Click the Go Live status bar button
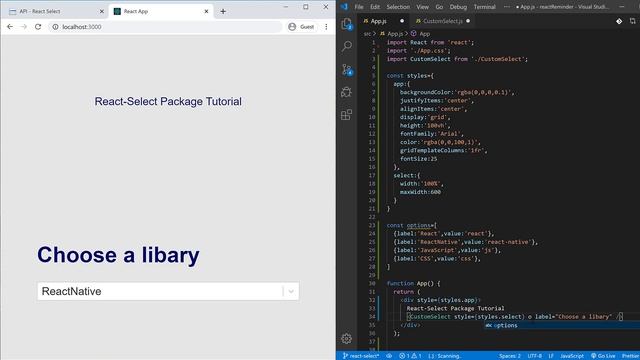Image resolution: width=640 pixels, height=360 pixels. tap(603, 356)
